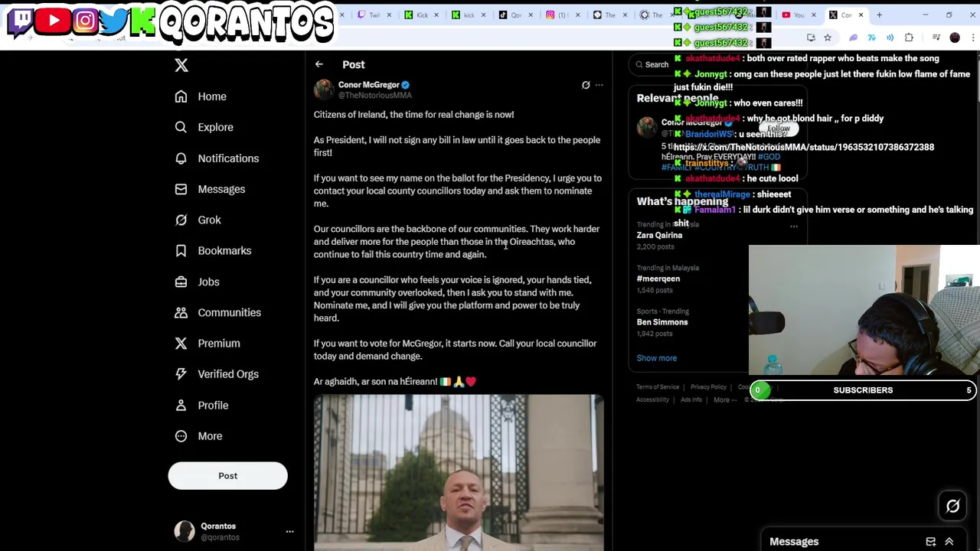This screenshot has height=551, width=980.
Task: Open the Zara Qairina trending topic
Action: coord(659,235)
